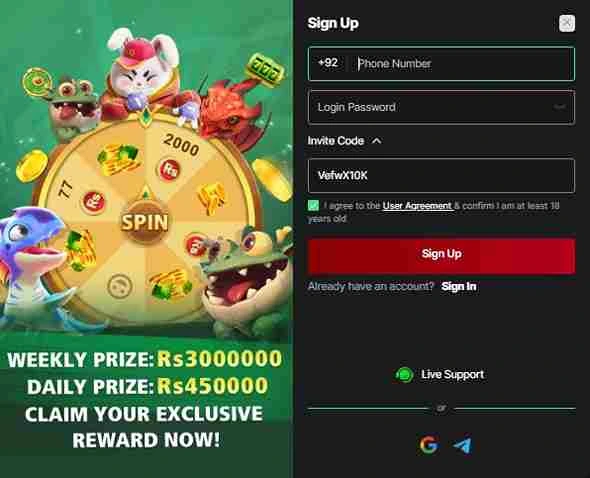Click the SPIN button on the wheel

click(x=144, y=222)
